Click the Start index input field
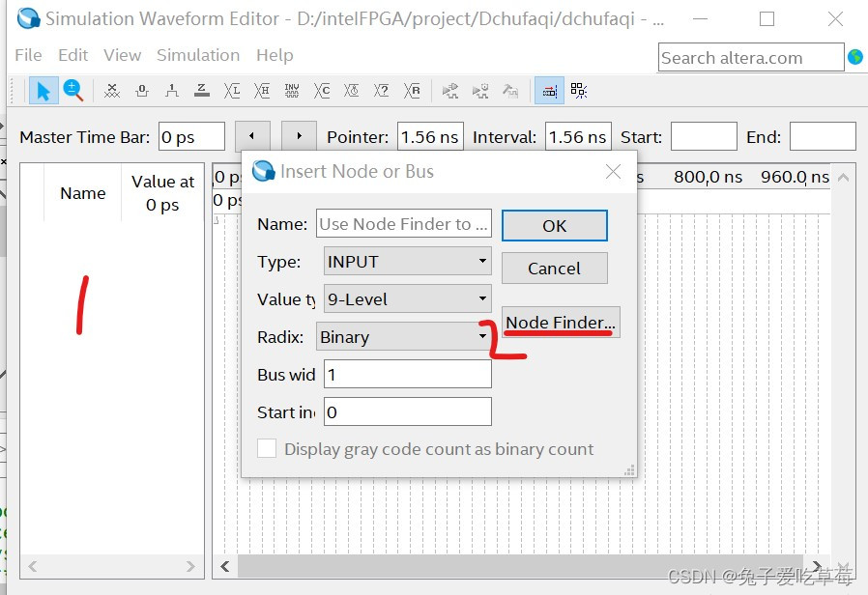Image resolution: width=868 pixels, height=595 pixels. (408, 412)
